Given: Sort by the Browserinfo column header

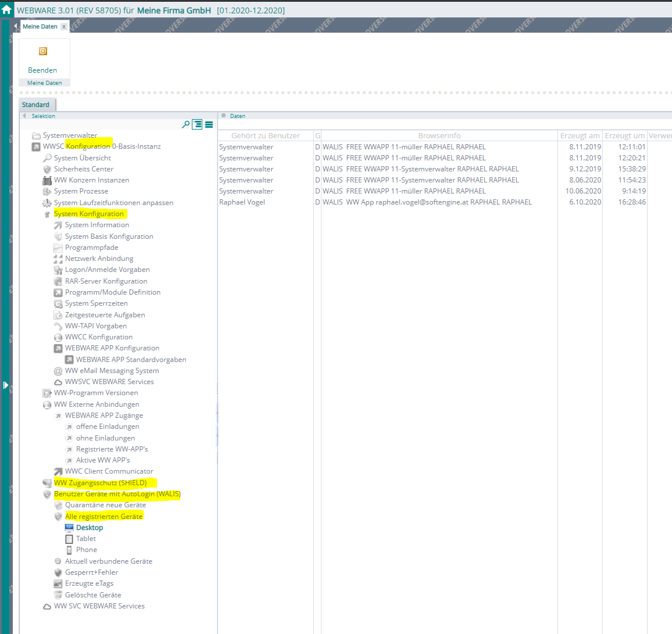Looking at the screenshot, I should point(439,136).
